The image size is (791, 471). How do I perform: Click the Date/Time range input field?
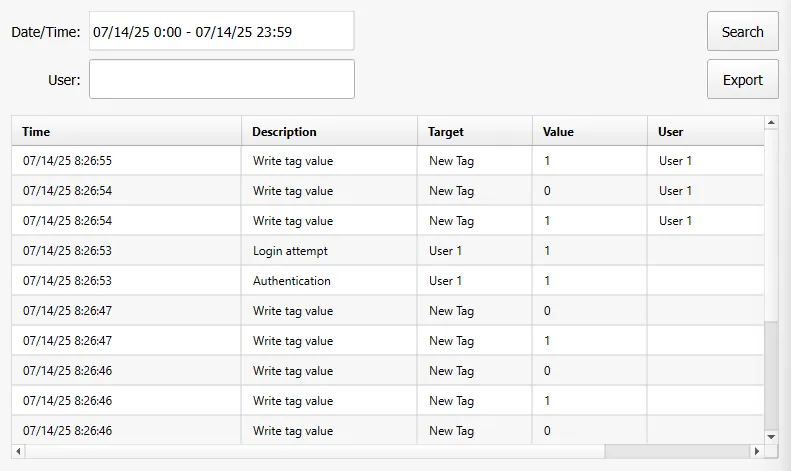[x=221, y=31]
